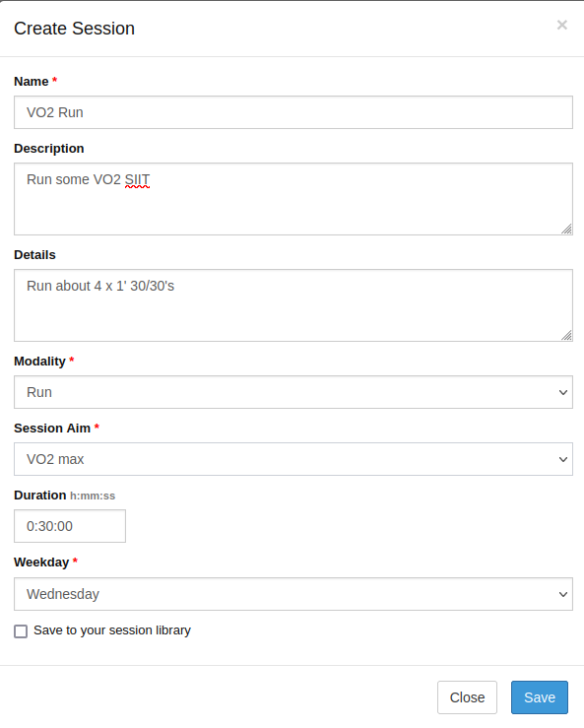Click the Close button
The width and height of the screenshot is (584, 728).
tap(467, 697)
